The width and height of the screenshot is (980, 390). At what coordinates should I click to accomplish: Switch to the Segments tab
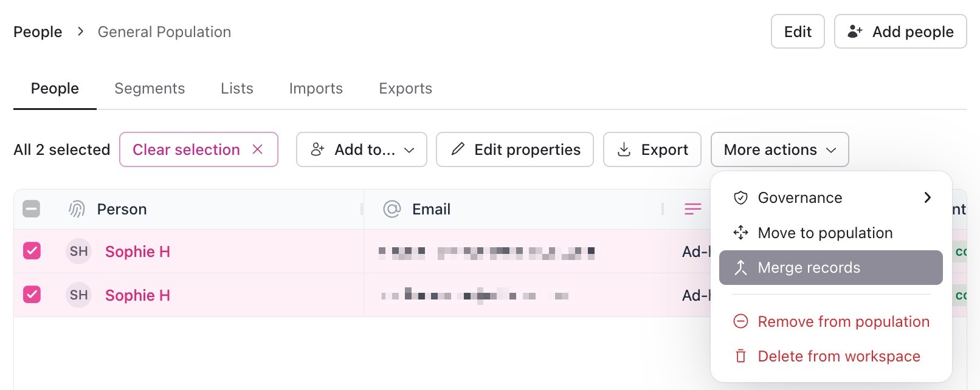click(150, 89)
